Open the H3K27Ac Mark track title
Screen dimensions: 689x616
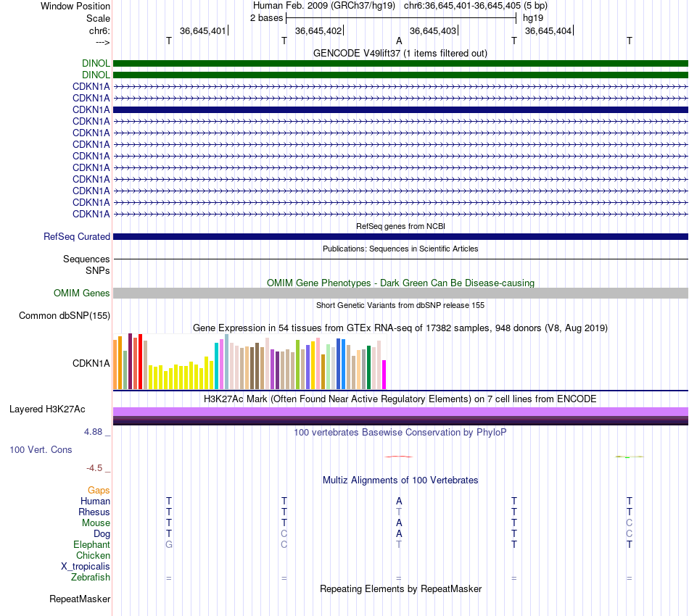point(400,399)
